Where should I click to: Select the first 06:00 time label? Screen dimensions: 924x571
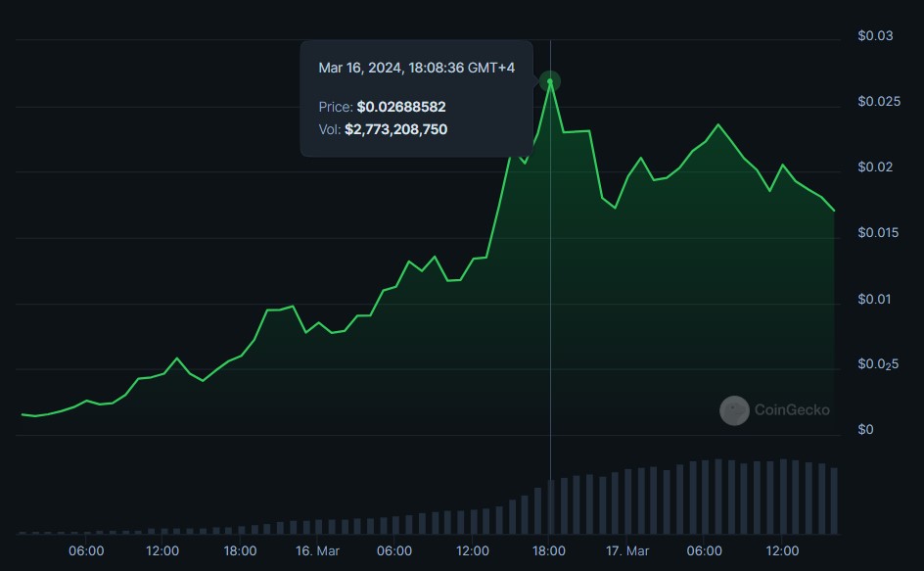pos(86,551)
